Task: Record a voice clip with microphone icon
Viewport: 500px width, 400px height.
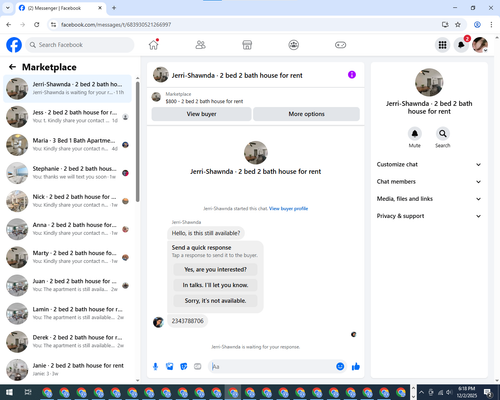Action: coord(155,367)
